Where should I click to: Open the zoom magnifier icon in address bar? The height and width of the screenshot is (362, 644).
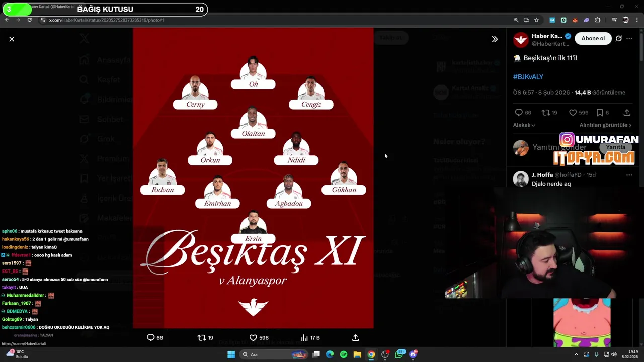tap(516, 20)
